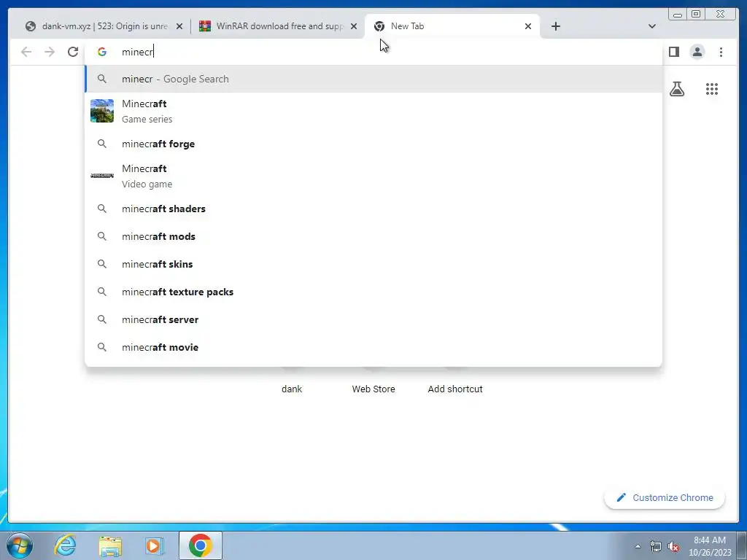Click the Chrome taskbar icon

(x=201, y=545)
